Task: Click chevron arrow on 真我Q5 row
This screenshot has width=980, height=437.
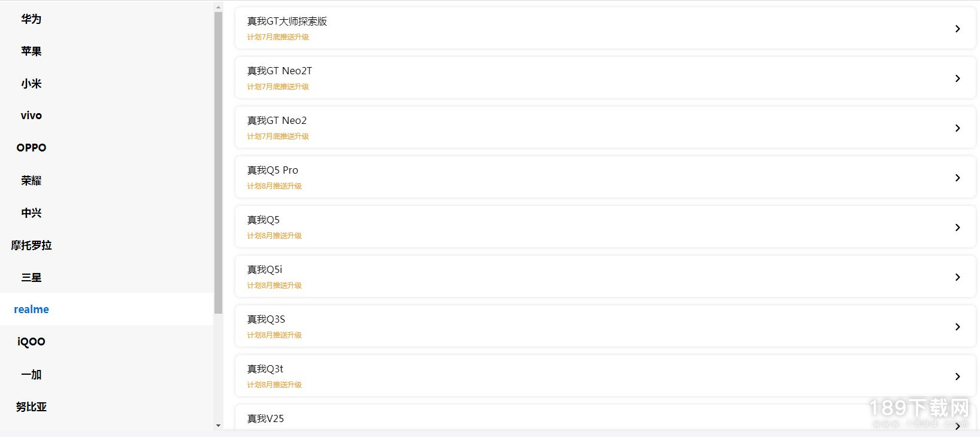Action: [957, 227]
